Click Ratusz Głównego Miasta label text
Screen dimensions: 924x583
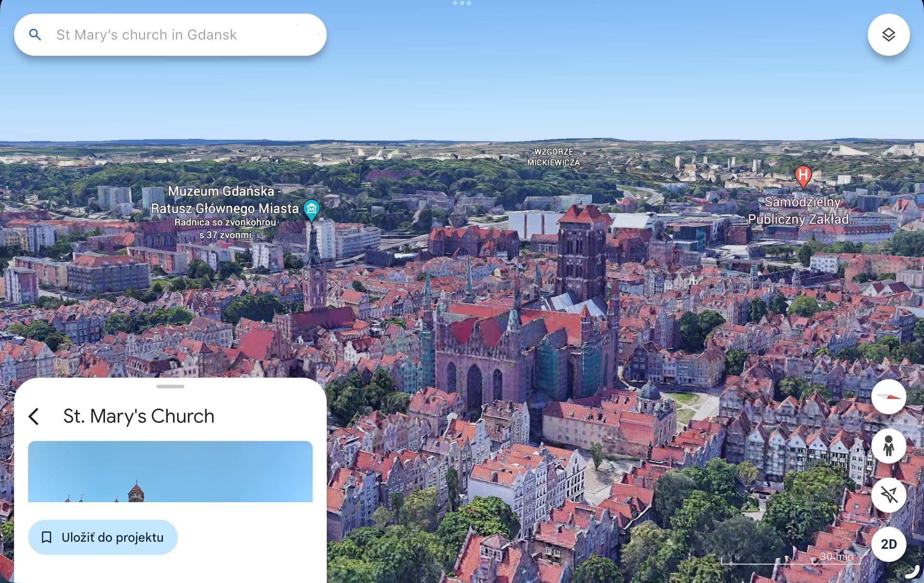[x=225, y=208]
